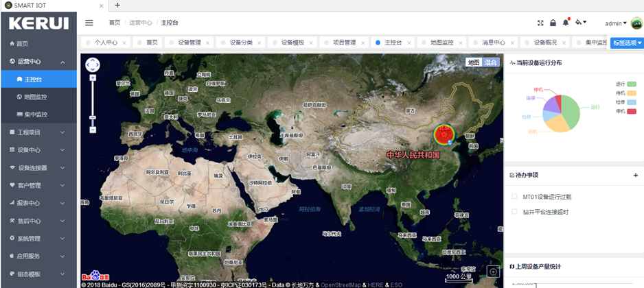Switch map to 地图 view
Image resolution: width=644 pixels, height=288 pixels.
pos(473,62)
